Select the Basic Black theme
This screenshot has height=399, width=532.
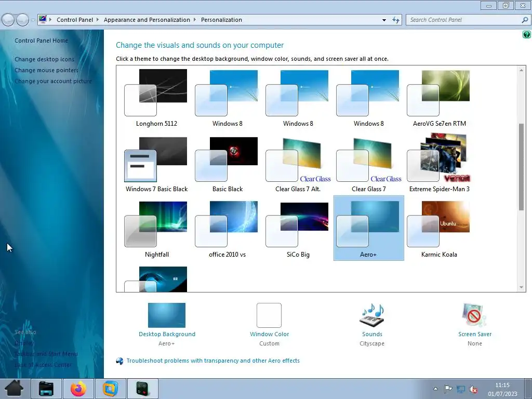pyautogui.click(x=228, y=164)
